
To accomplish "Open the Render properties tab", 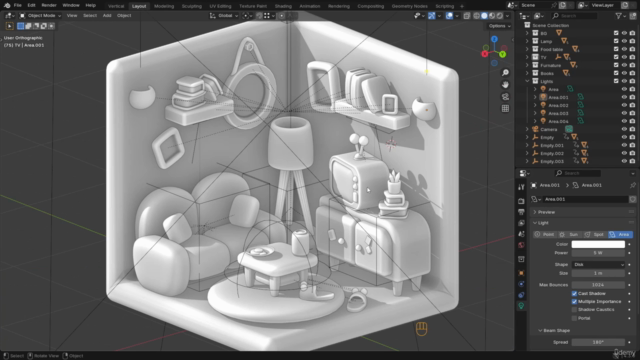I will 521,201.
